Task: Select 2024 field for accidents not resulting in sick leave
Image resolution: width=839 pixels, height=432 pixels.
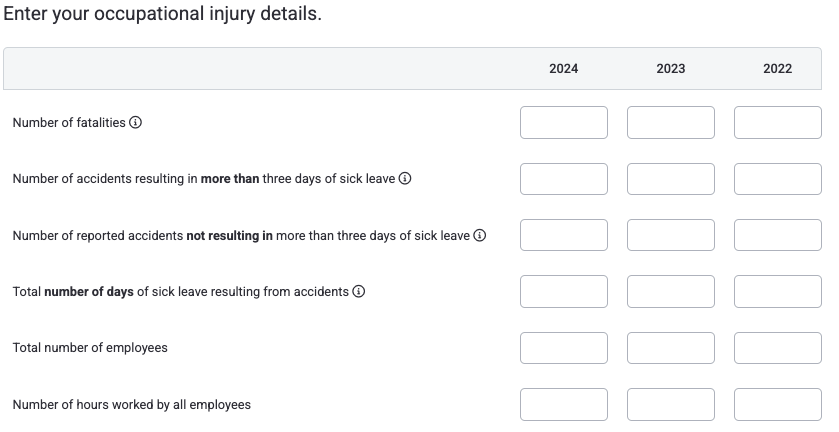Action: click(x=564, y=235)
